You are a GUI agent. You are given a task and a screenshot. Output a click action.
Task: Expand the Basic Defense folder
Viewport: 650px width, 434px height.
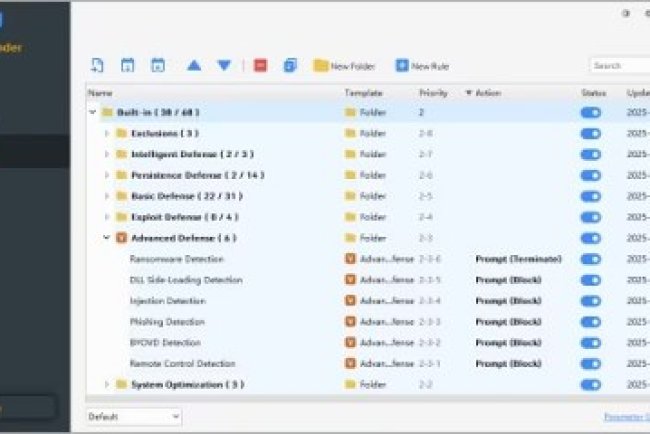coord(107,196)
